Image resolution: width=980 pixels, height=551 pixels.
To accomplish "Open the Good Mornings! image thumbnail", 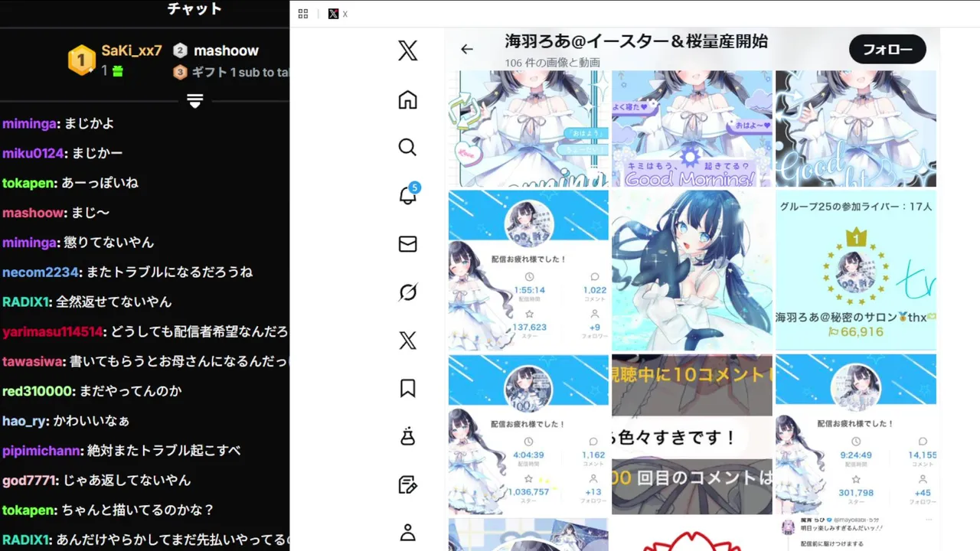I will (692, 129).
